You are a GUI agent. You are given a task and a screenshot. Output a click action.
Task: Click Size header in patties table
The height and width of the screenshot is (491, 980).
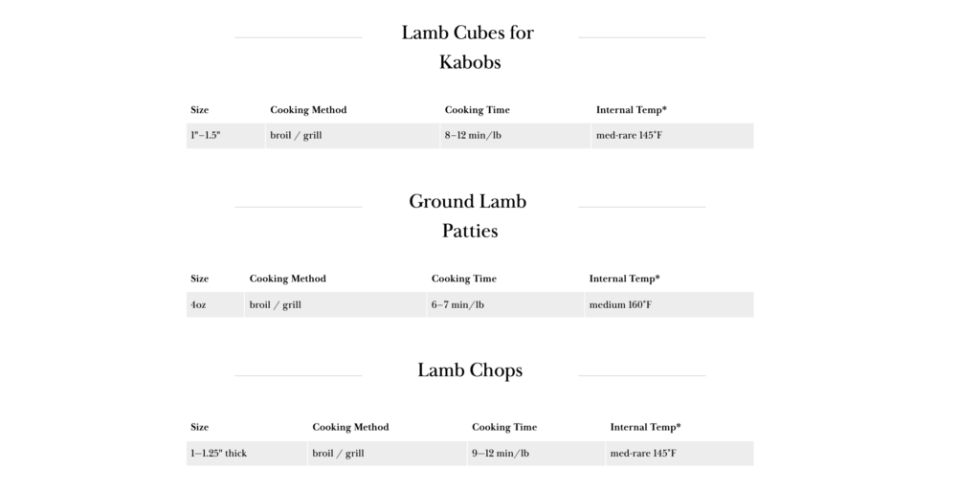[x=199, y=279]
